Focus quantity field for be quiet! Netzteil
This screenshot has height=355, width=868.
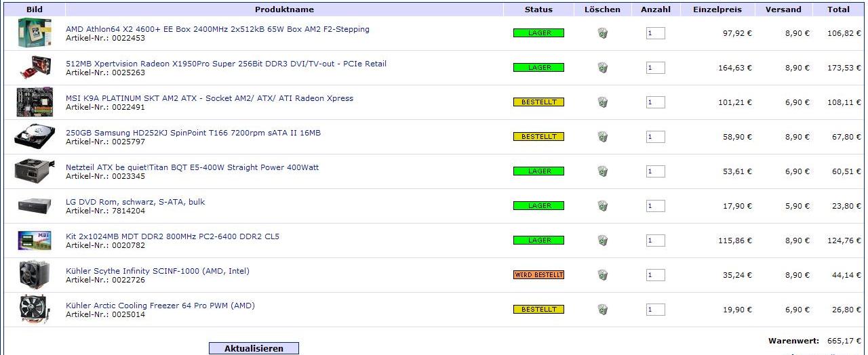point(655,171)
